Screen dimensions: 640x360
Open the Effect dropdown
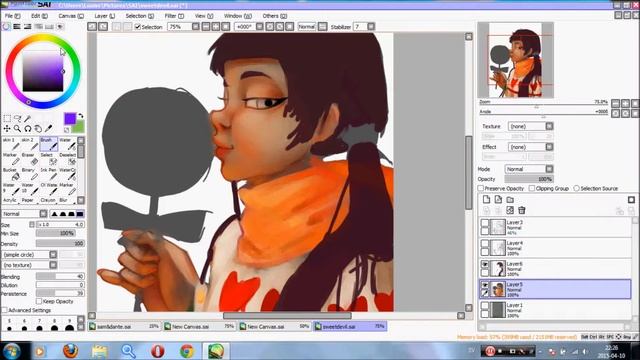531,147
